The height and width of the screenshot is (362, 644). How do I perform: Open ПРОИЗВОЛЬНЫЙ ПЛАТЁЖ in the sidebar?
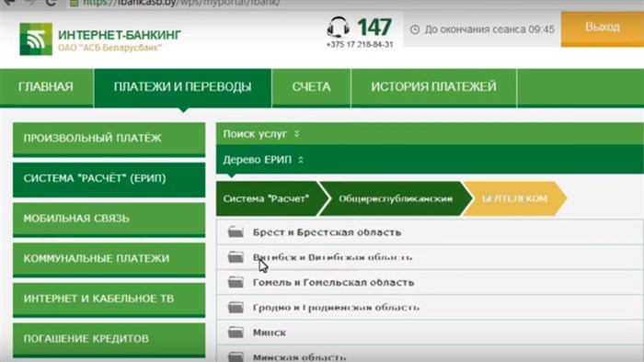(109, 139)
